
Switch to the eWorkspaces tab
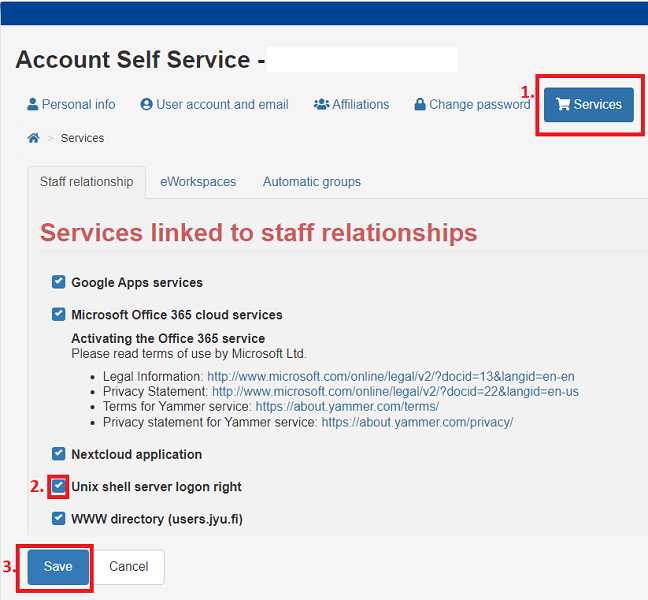tap(198, 182)
